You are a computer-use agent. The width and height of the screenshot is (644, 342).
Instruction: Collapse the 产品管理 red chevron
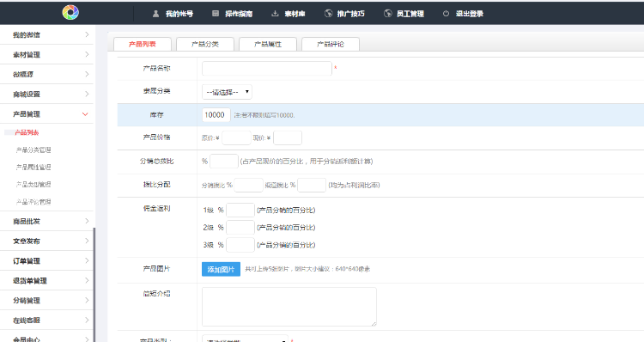click(x=85, y=114)
